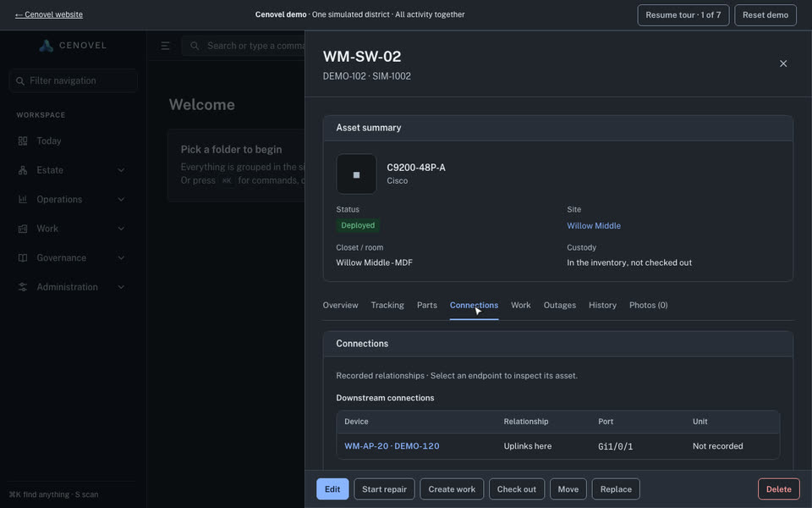Click the Pick a folder to begin heading
Viewport: 812px width, 508px height.
231,149
